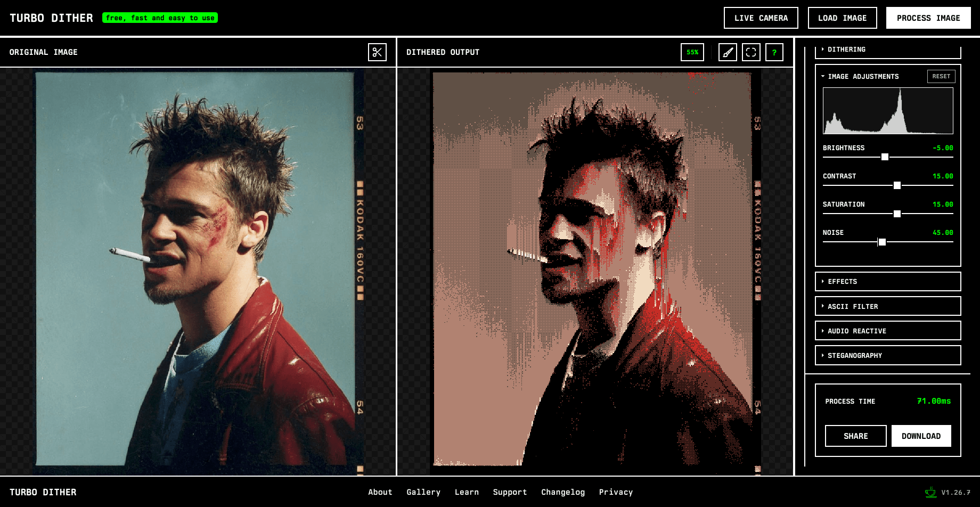Expand the EFFECTS section
The height and width of the screenshot is (507, 980).
[887, 281]
